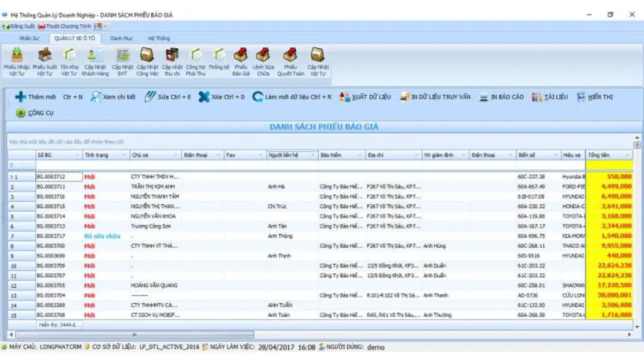Click horizontal scrollbar right arrow
This screenshot has width=644, height=362.
pyautogui.click(x=629, y=334)
